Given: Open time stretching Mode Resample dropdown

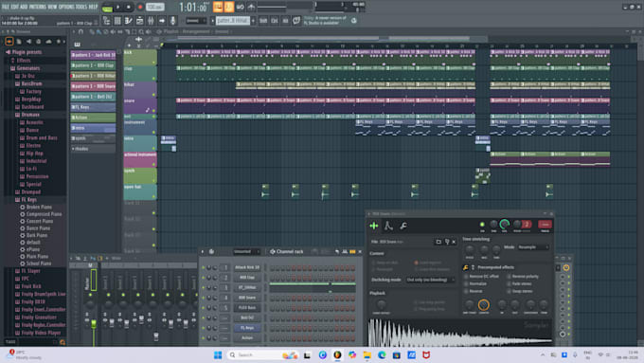Looking at the screenshot, I should [533, 247].
